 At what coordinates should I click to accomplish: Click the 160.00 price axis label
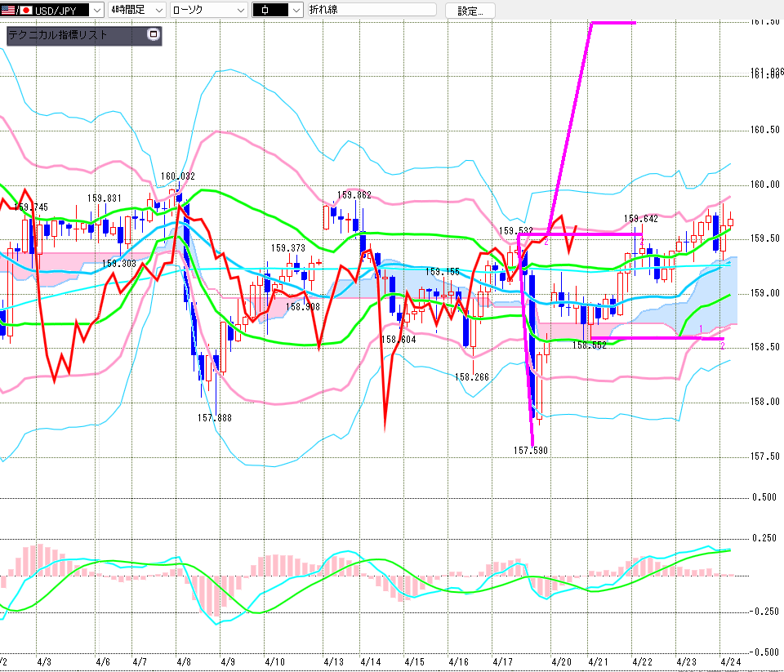[765, 184]
